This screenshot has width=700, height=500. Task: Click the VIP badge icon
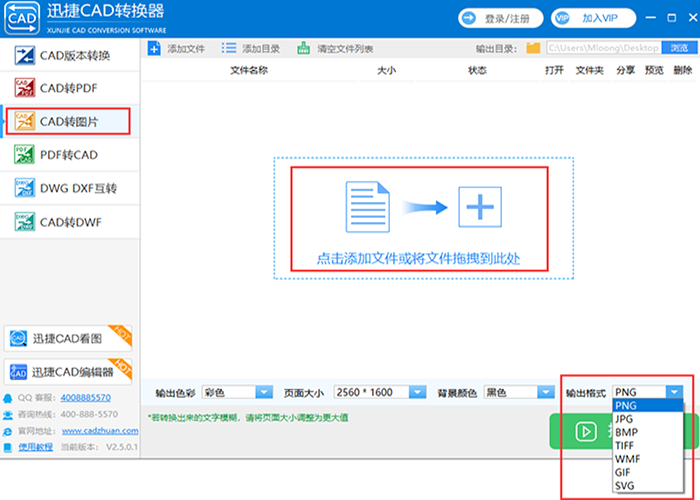(562, 18)
